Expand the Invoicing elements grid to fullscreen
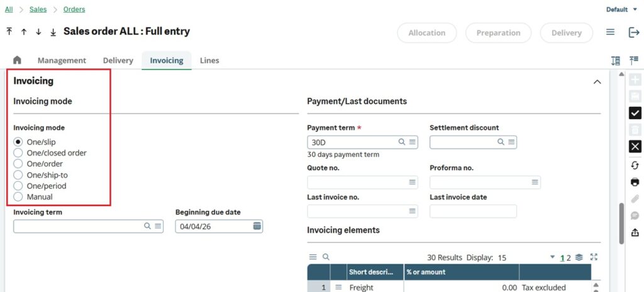The width and height of the screenshot is (644, 292). [594, 257]
